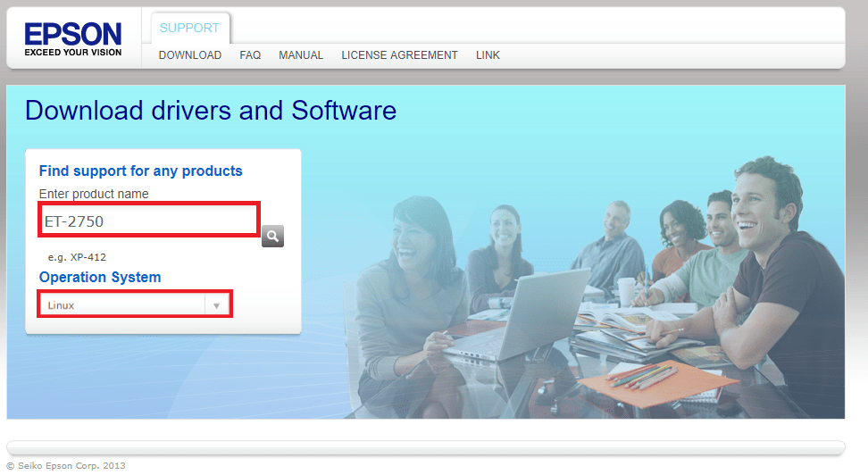This screenshot has height=475, width=868.
Task: Click the Seiko Epson Corp. 2013 copyright text
Action: point(66,465)
